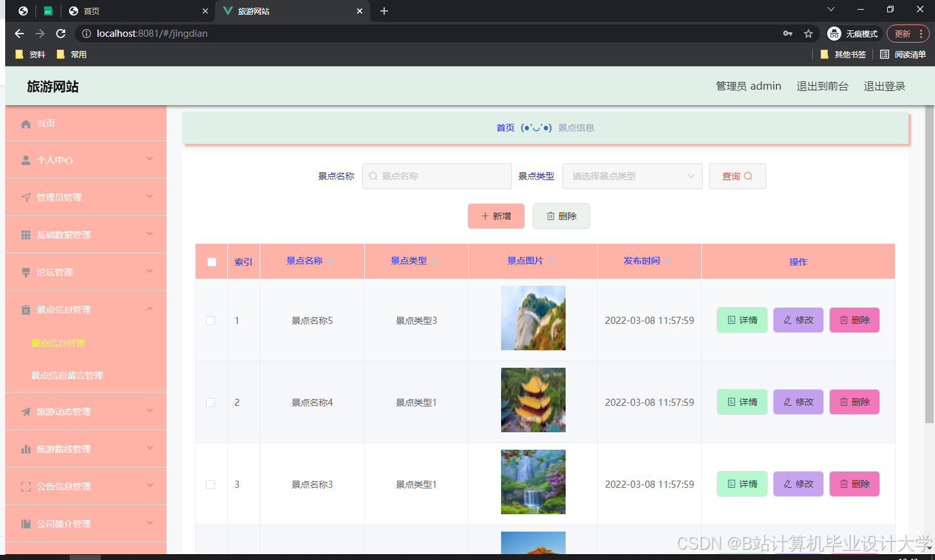Open the tab search chevron in title bar

click(x=831, y=9)
